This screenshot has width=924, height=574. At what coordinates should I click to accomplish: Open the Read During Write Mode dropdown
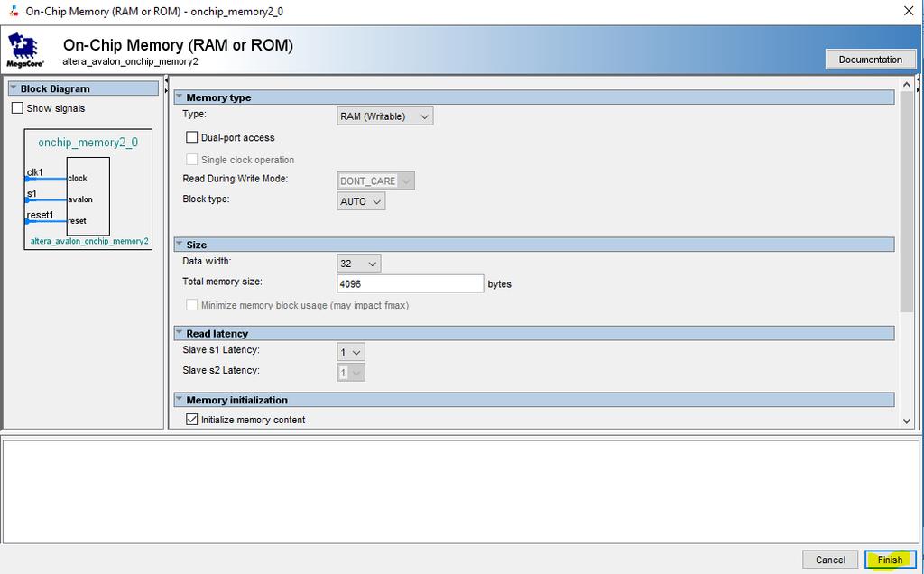pyautogui.click(x=376, y=181)
